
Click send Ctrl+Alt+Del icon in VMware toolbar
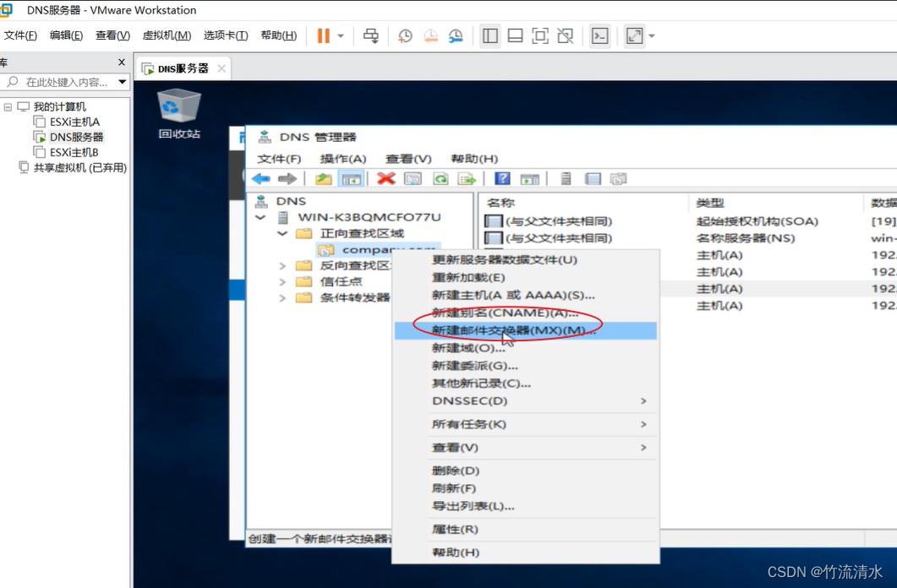(x=370, y=36)
